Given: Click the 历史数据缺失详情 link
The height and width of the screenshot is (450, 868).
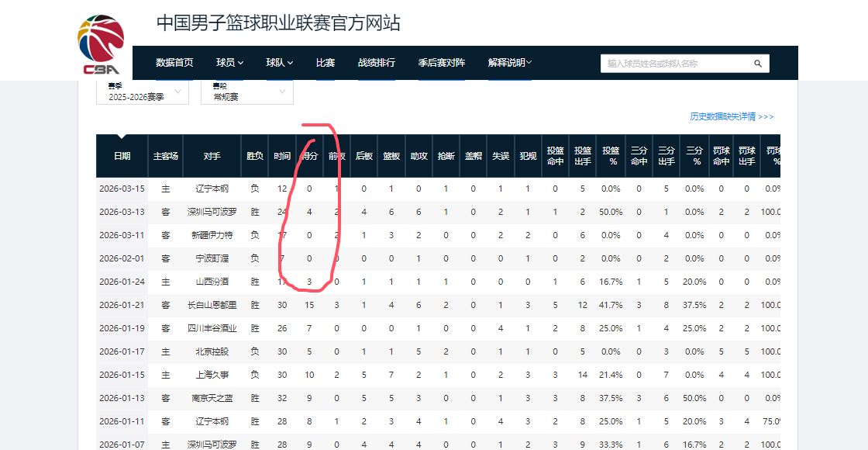Looking at the screenshot, I should click(731, 116).
